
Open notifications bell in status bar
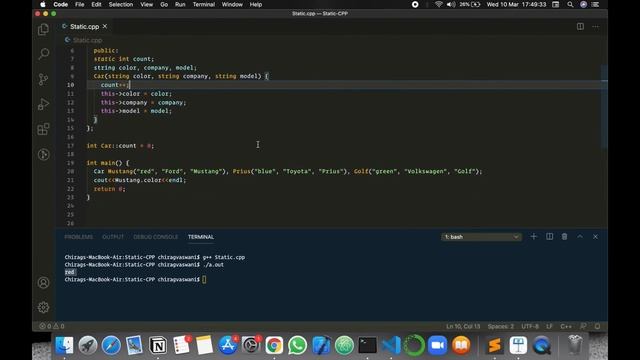598,326
